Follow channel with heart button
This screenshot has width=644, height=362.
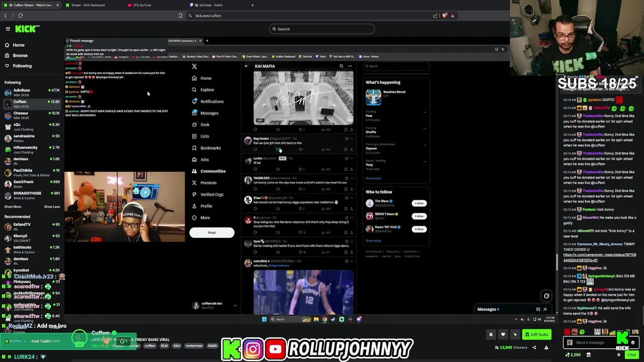[503, 334]
